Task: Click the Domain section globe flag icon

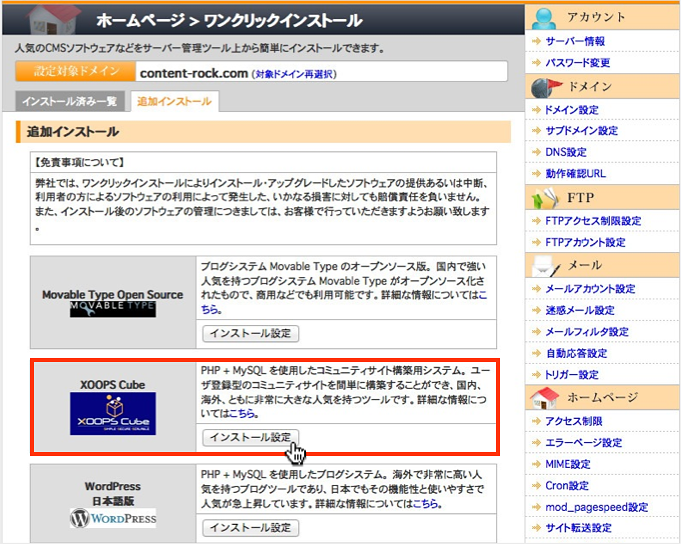Action: [545, 88]
